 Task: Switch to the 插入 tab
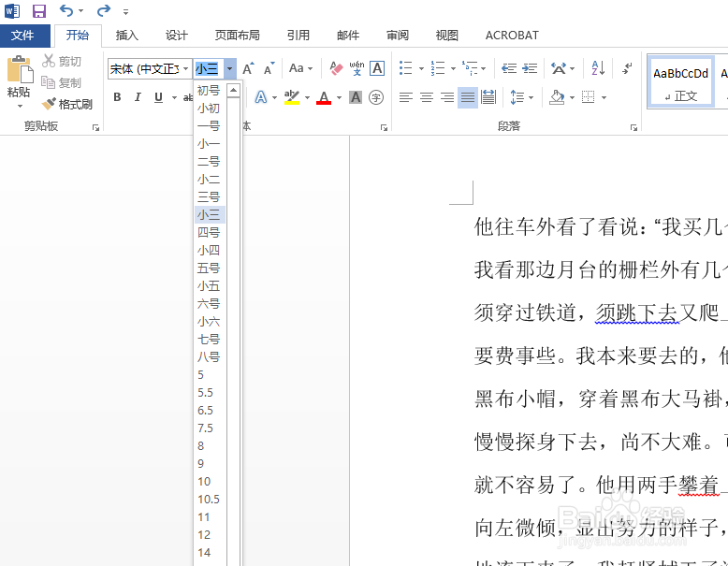126,36
